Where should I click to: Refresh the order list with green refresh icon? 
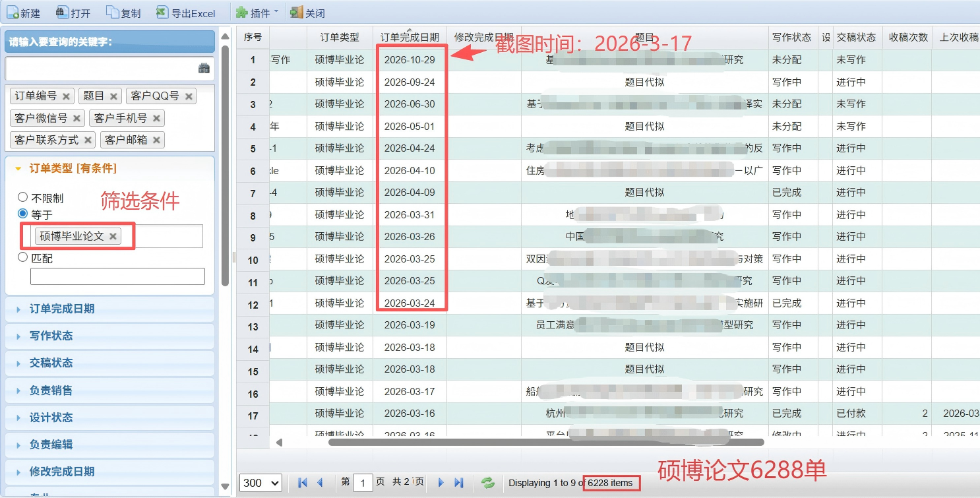[487, 482]
